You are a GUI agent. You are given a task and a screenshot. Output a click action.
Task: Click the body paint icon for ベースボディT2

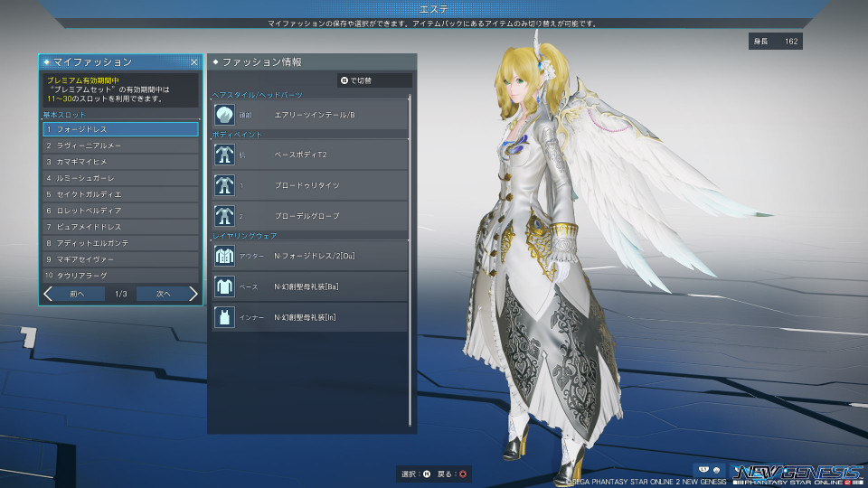tap(224, 155)
